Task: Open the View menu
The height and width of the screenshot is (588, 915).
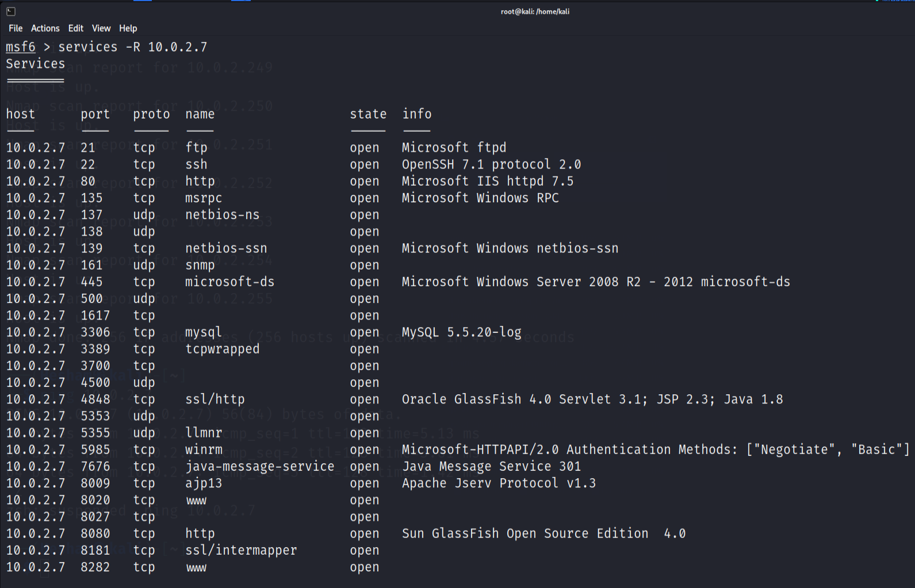Action: pyautogui.click(x=101, y=28)
